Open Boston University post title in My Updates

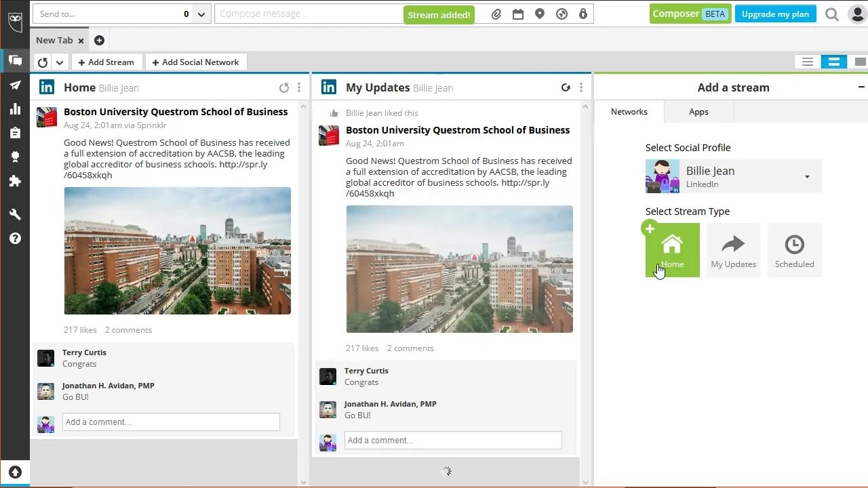click(x=458, y=130)
